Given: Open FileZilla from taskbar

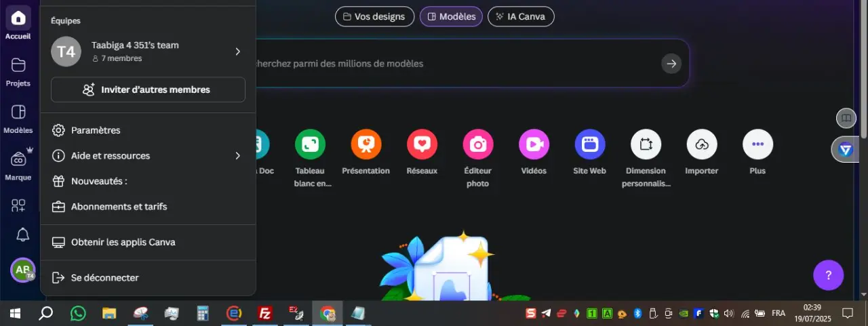Looking at the screenshot, I should click(x=265, y=313).
